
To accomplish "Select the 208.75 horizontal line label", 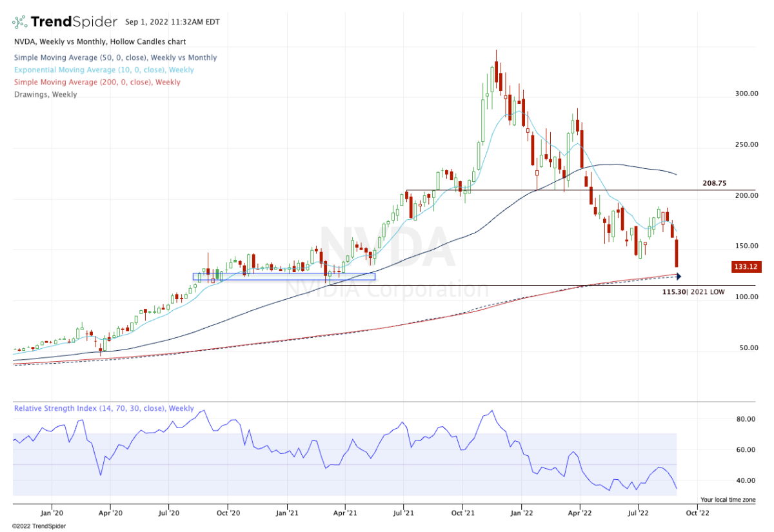I will coord(714,183).
